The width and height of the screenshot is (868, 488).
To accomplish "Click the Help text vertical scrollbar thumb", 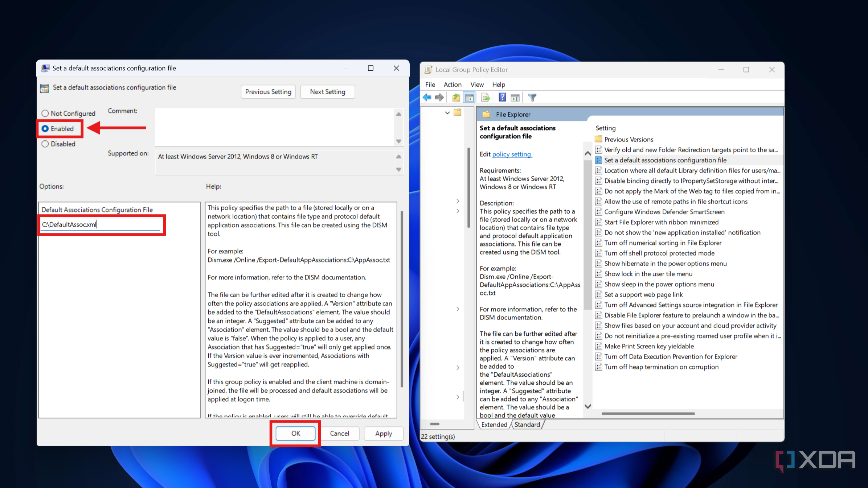I will (x=402, y=299).
